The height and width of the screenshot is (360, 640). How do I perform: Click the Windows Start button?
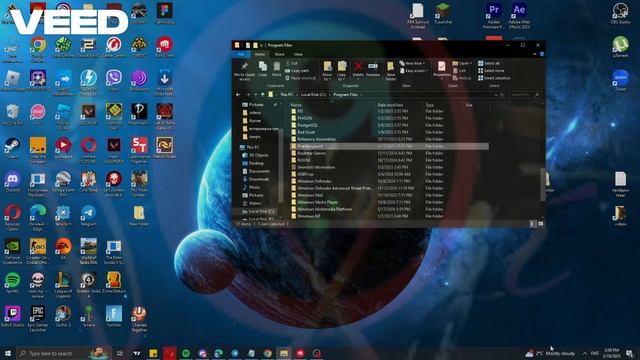click(x=8, y=353)
